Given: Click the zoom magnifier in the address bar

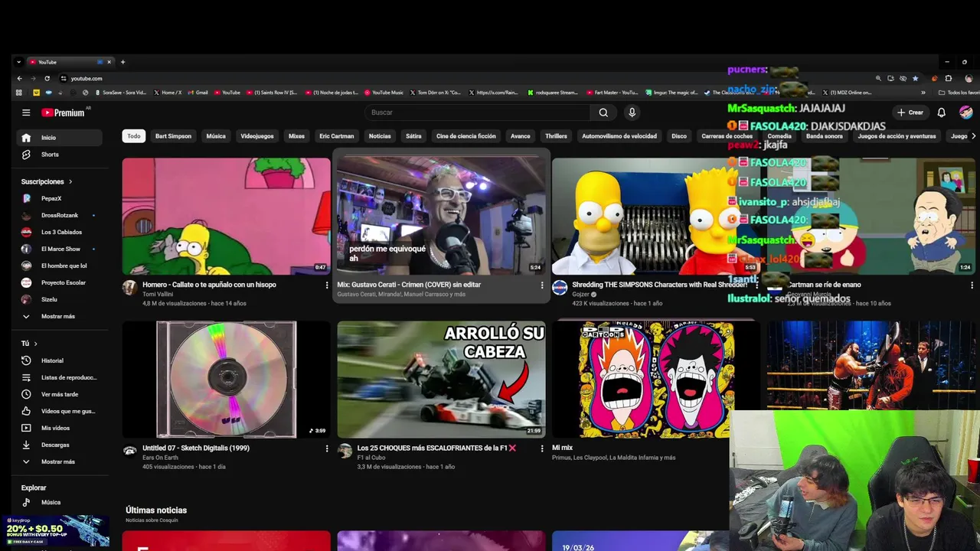Looking at the screenshot, I should pos(878,78).
